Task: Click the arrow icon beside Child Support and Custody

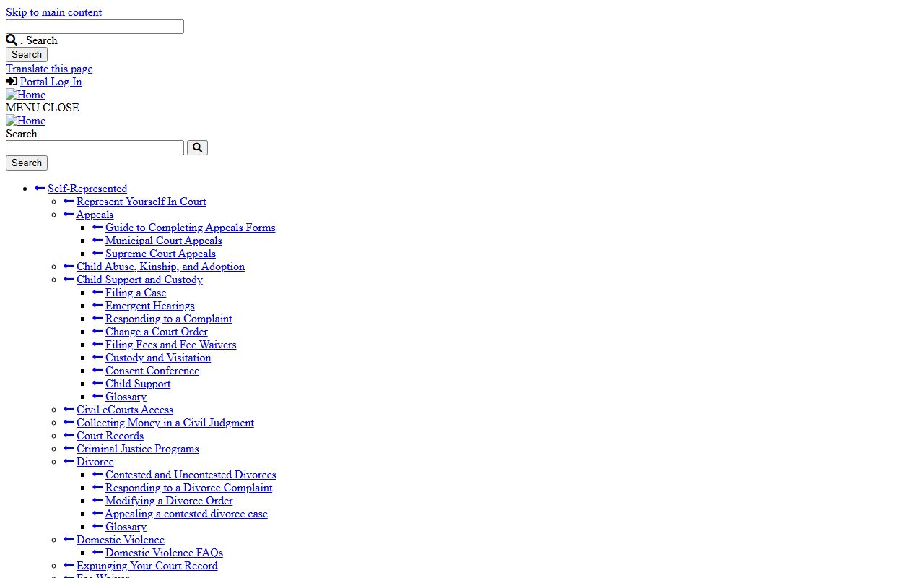Action: [69, 280]
